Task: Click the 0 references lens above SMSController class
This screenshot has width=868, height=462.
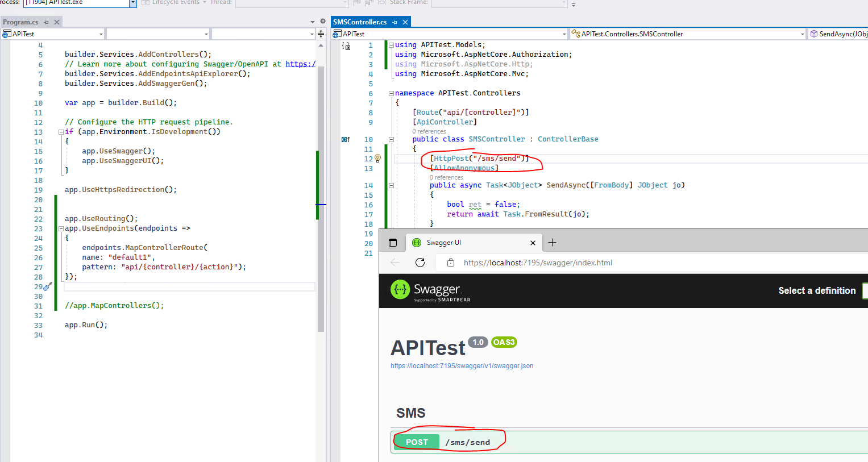Action: 429,131
